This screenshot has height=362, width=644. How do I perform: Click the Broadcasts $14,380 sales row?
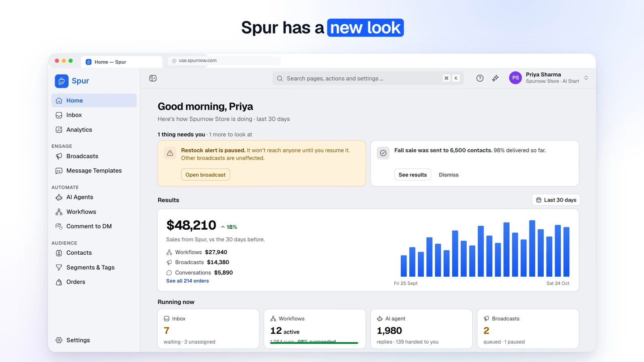click(x=198, y=262)
